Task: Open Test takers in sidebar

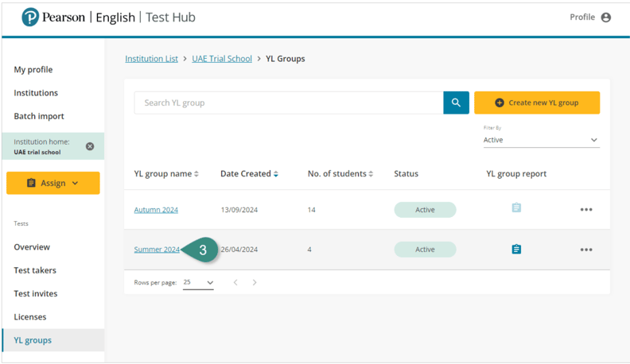Action: click(35, 270)
